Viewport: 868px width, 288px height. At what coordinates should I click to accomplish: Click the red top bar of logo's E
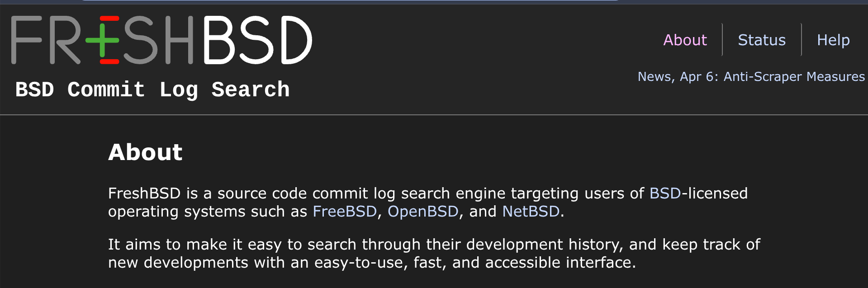pos(109,19)
